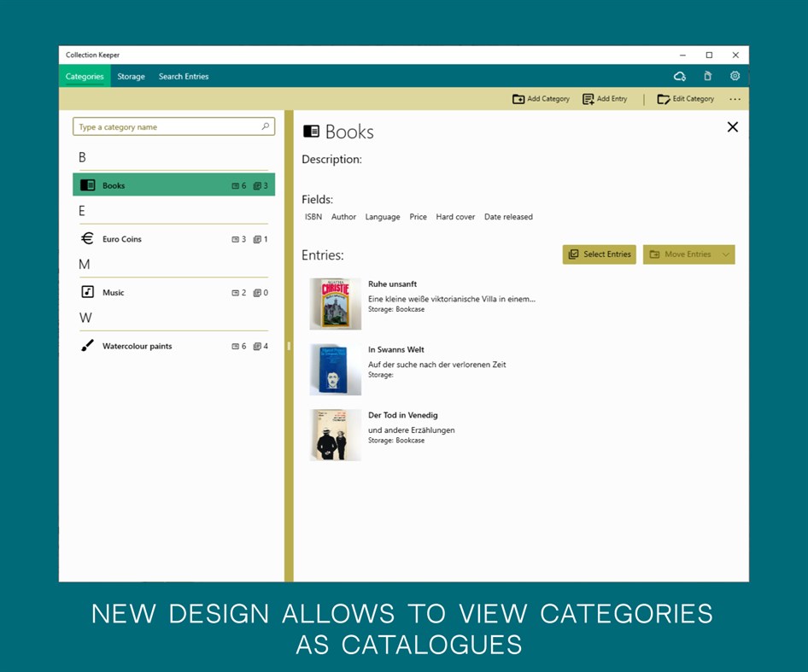Add a new entry
Viewport: 808px width, 672px height.
pyautogui.click(x=605, y=99)
